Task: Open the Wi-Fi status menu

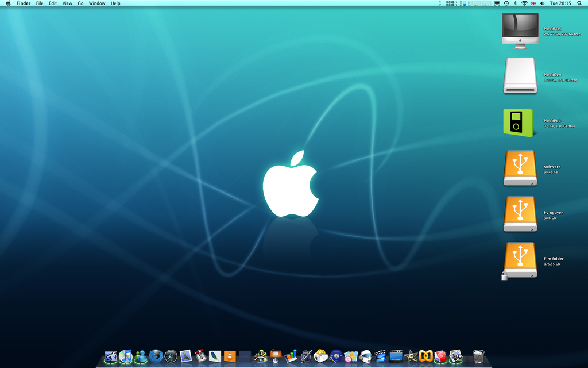Action: (524, 3)
